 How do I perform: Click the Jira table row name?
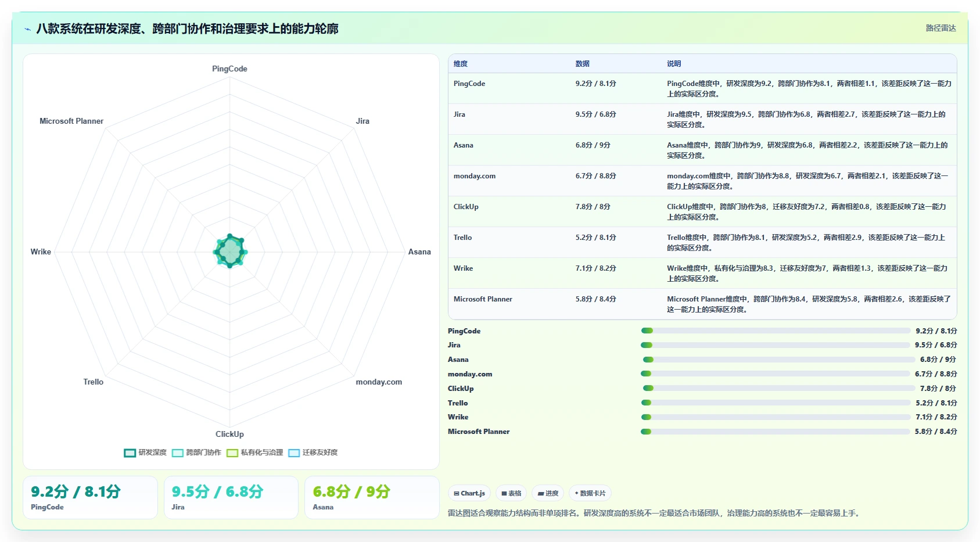point(460,114)
